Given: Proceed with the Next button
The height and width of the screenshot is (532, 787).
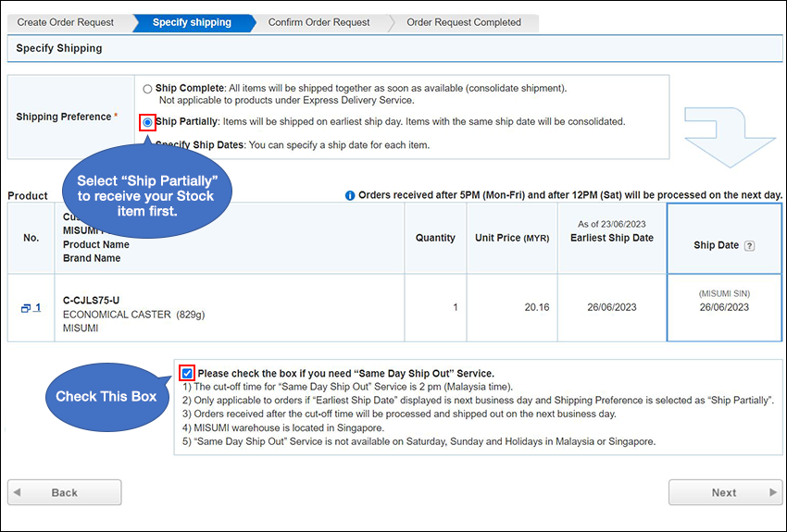Looking at the screenshot, I should tap(725, 492).
